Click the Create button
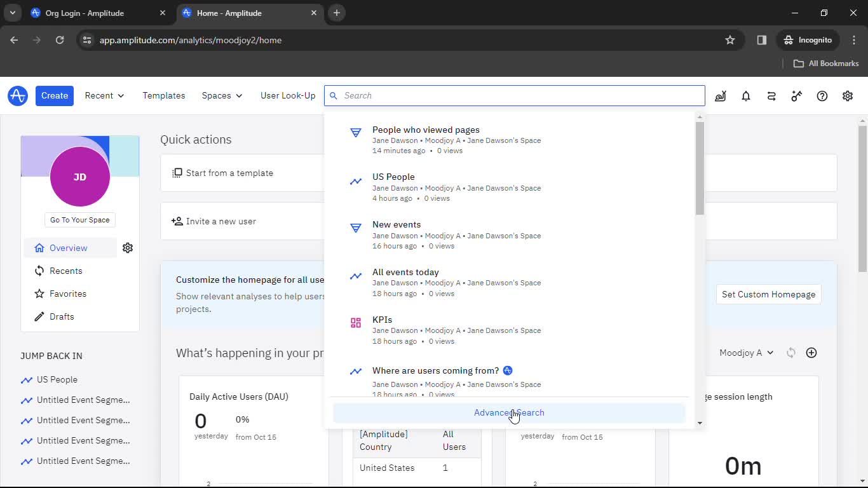868x488 pixels. click(55, 96)
